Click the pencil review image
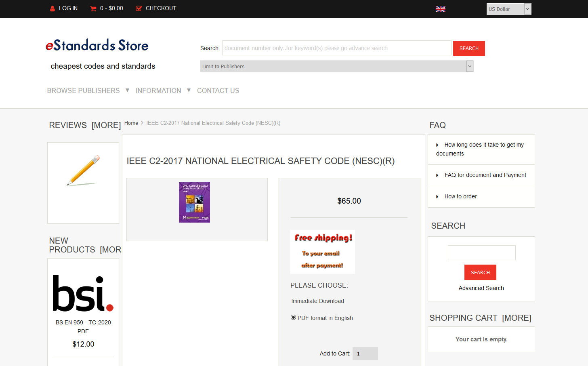Image resolution: width=588 pixels, height=366 pixels. [x=83, y=170]
